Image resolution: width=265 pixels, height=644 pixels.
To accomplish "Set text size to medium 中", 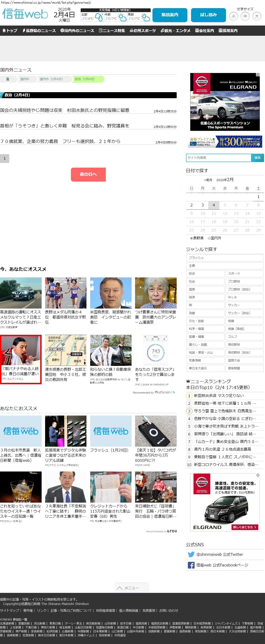I will click(x=245, y=16).
